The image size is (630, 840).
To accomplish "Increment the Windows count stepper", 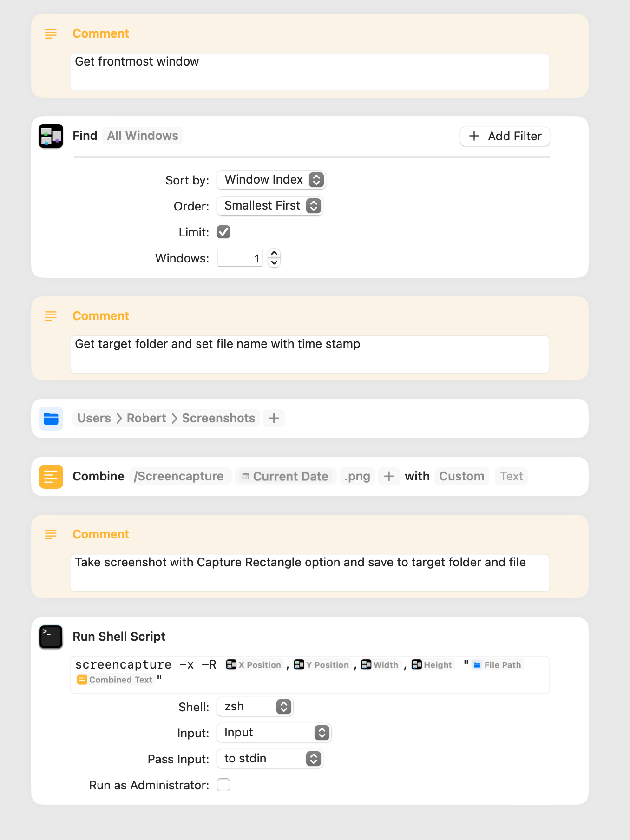I will tap(274, 254).
